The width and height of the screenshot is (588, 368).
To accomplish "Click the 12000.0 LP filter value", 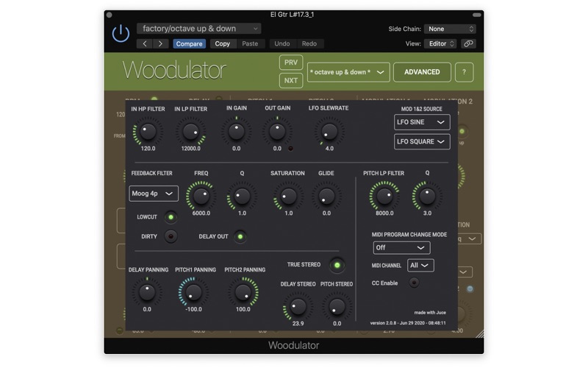I will (191, 149).
